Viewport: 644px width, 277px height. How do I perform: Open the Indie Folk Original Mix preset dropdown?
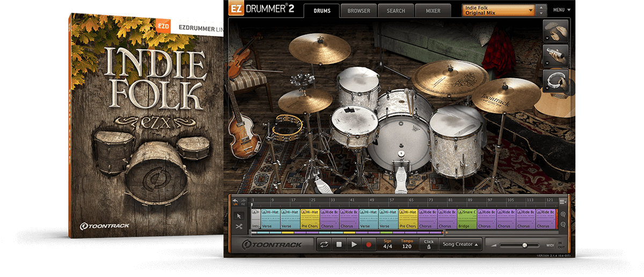click(x=498, y=10)
